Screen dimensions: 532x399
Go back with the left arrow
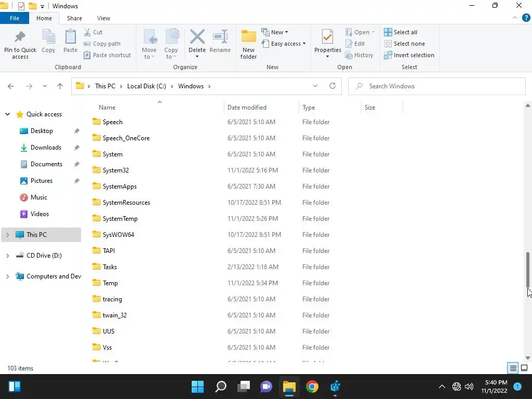click(11, 86)
